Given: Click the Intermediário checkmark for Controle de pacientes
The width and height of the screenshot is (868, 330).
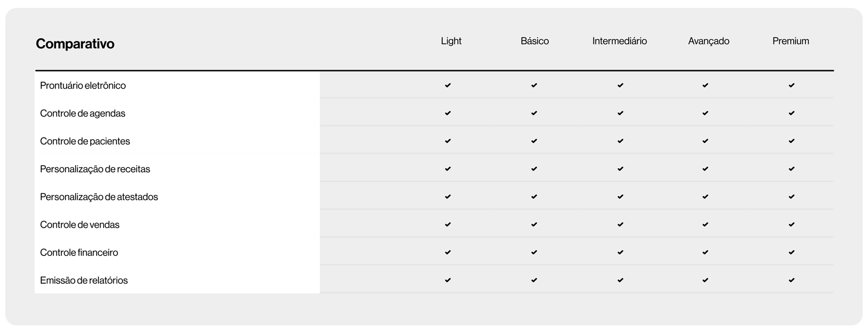Looking at the screenshot, I should (620, 141).
